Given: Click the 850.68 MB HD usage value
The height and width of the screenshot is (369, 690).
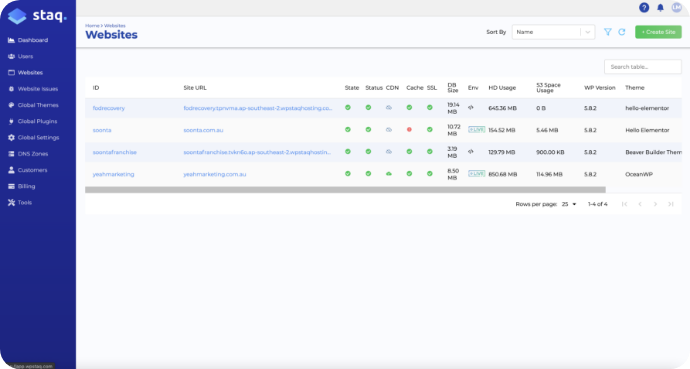Looking at the screenshot, I should click(503, 174).
